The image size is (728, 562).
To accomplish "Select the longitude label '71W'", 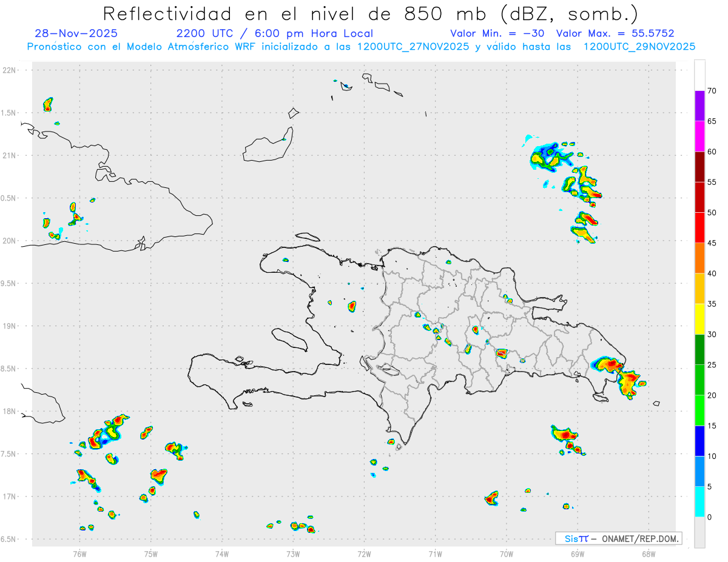I will click(435, 554).
